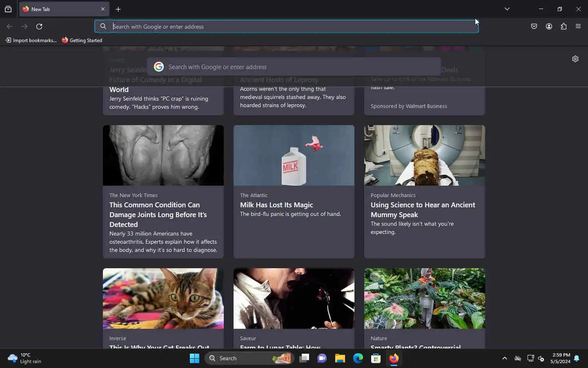This screenshot has height=368, width=588.
Task: Click the cat photo thumbnail
Action: pos(163,298)
